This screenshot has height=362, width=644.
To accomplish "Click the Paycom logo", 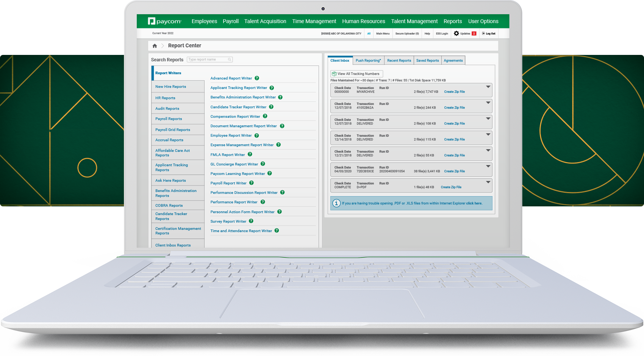I will 165,22.
